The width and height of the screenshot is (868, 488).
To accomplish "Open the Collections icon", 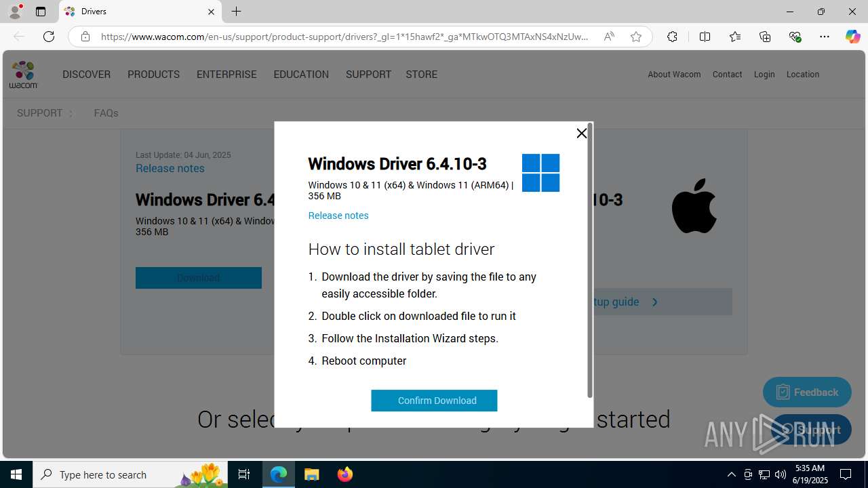I will [x=765, y=37].
